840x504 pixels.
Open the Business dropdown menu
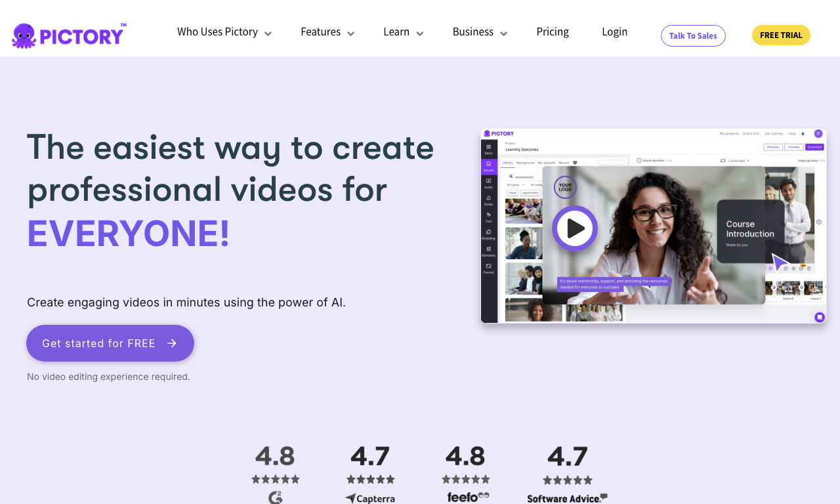click(x=480, y=31)
